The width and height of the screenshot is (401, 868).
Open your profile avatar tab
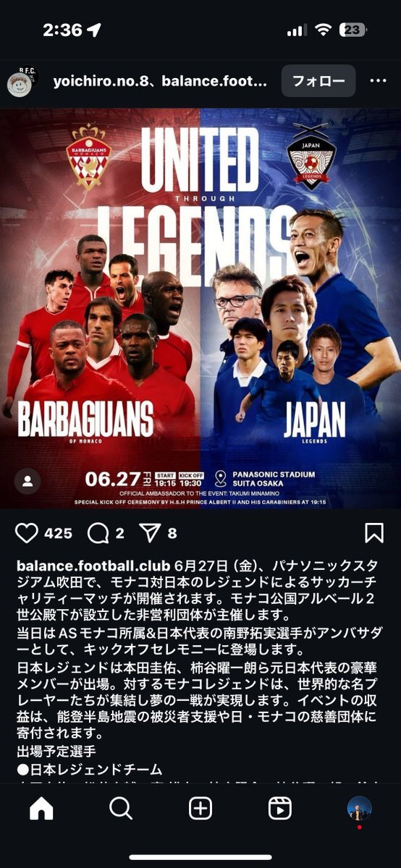[x=359, y=809]
